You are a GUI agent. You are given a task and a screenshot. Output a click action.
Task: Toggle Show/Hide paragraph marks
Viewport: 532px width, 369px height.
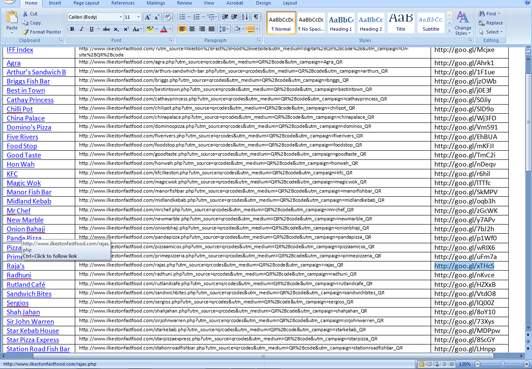click(x=256, y=17)
